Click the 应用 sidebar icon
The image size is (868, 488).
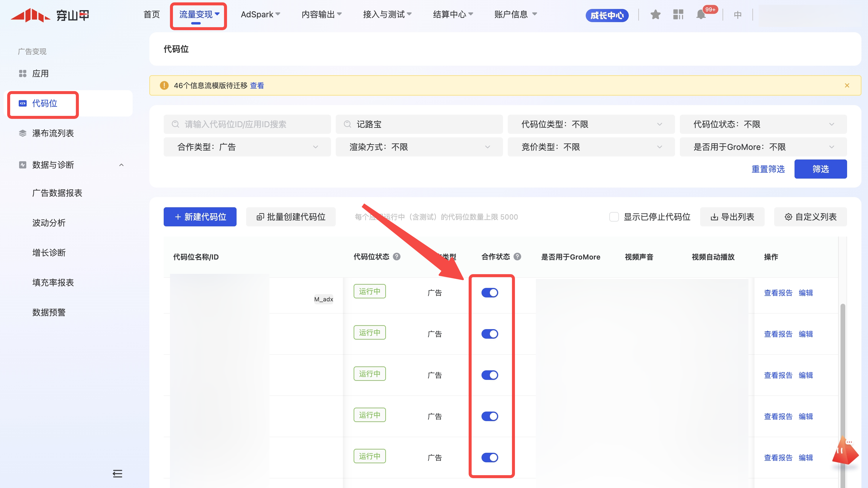click(23, 73)
